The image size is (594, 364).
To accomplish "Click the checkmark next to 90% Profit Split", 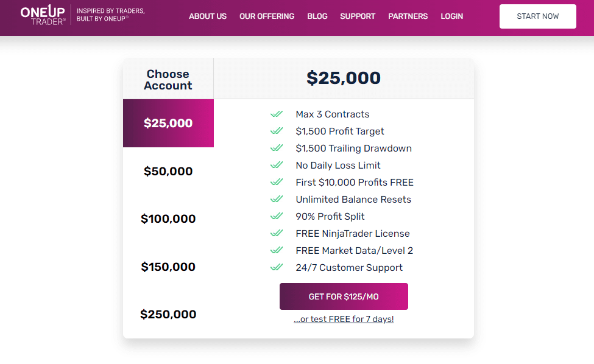I will pos(277,216).
